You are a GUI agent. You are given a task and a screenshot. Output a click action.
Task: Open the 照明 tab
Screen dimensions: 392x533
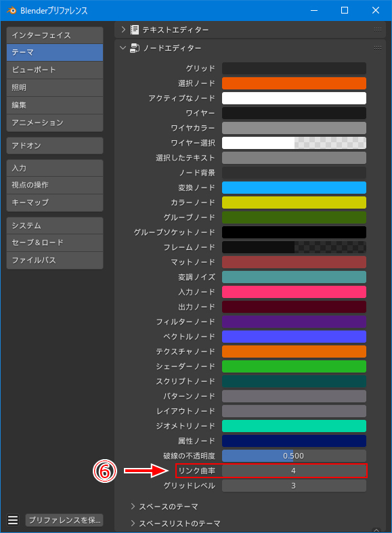click(55, 87)
